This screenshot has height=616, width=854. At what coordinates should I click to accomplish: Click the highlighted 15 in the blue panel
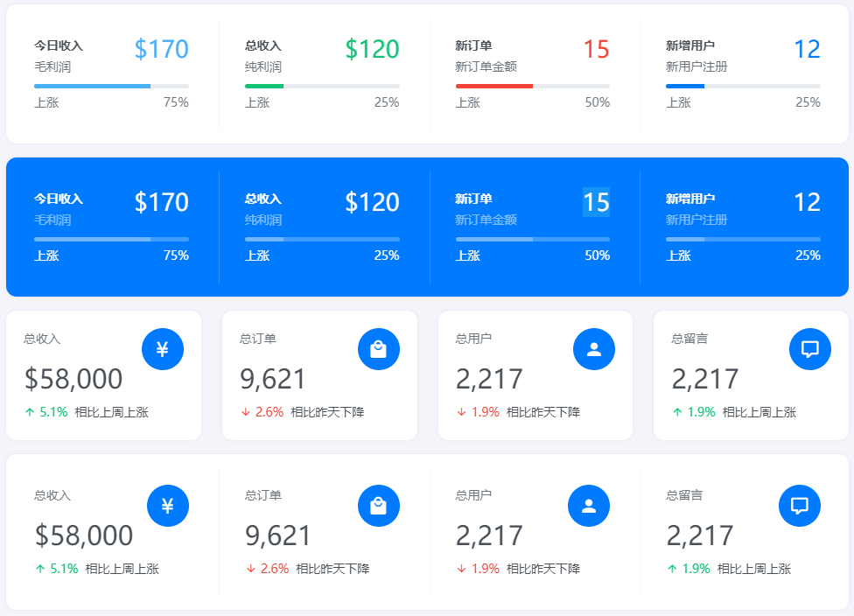click(596, 202)
